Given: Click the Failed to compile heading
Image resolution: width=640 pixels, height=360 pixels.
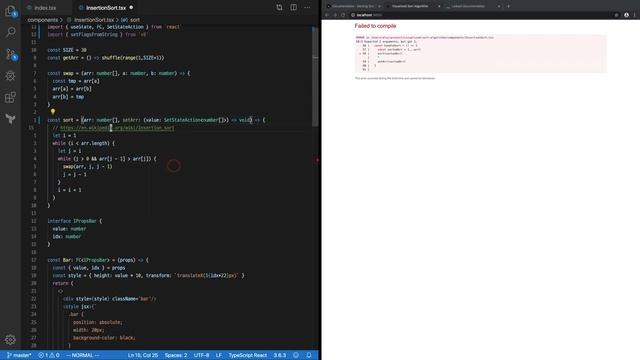Looking at the screenshot, I should pyautogui.click(x=375, y=26).
